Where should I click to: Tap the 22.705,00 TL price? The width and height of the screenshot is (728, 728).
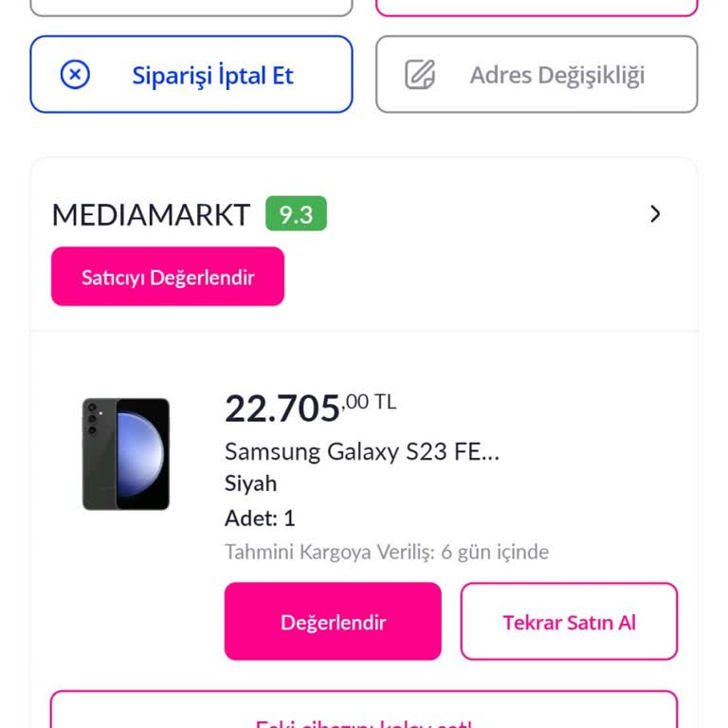coord(282,409)
